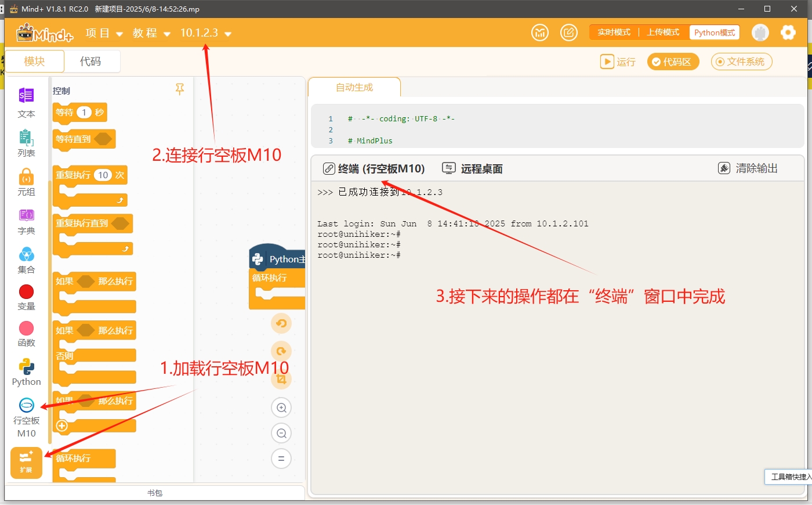This screenshot has height=505, width=812.
Task: Pin the block palette with pin icon
Action: coord(180,89)
